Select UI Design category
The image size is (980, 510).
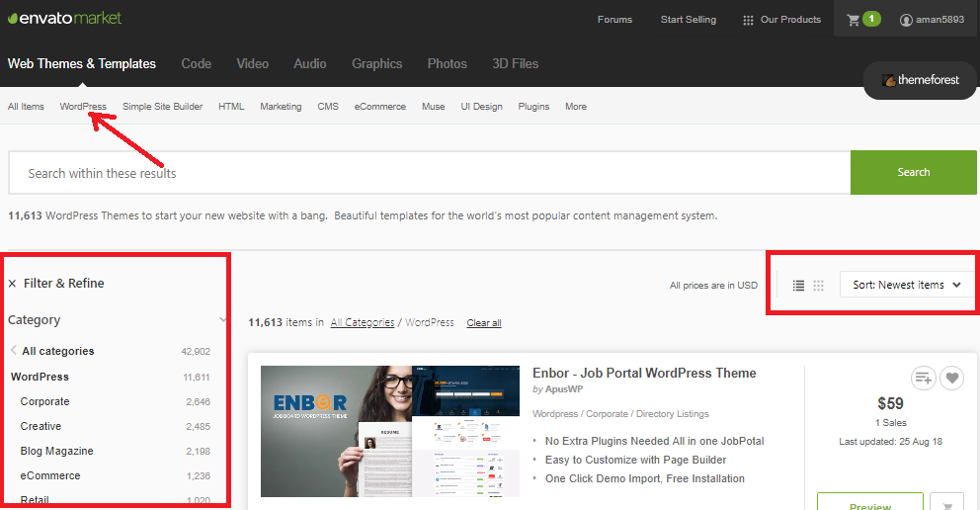point(481,107)
